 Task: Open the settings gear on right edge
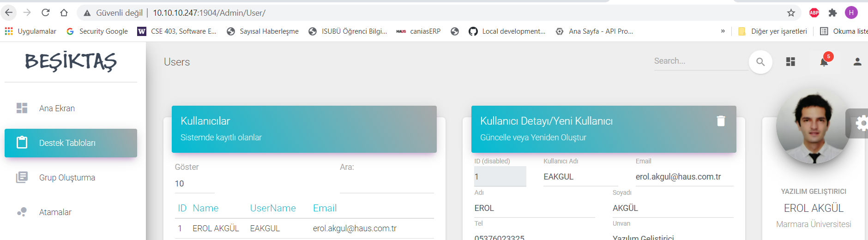(861, 123)
